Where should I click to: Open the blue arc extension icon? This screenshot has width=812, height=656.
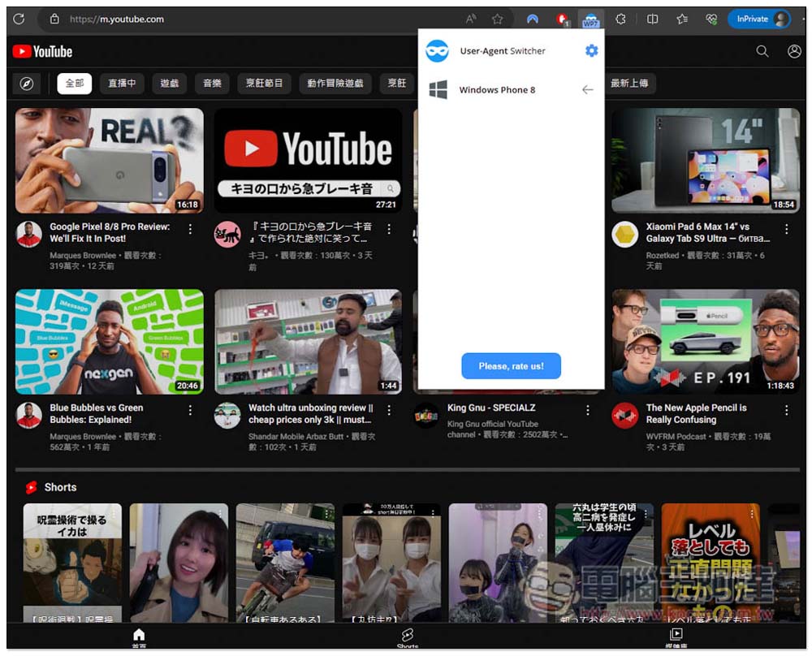533,19
